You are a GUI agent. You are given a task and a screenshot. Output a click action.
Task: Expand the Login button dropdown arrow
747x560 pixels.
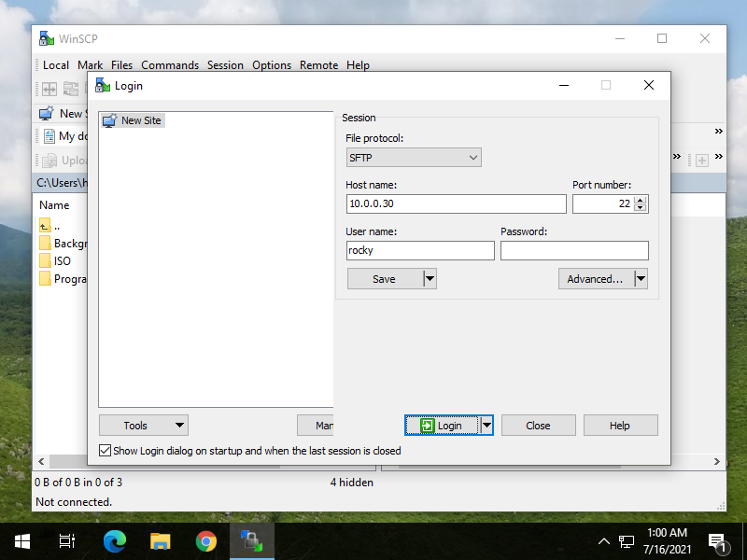[486, 425]
